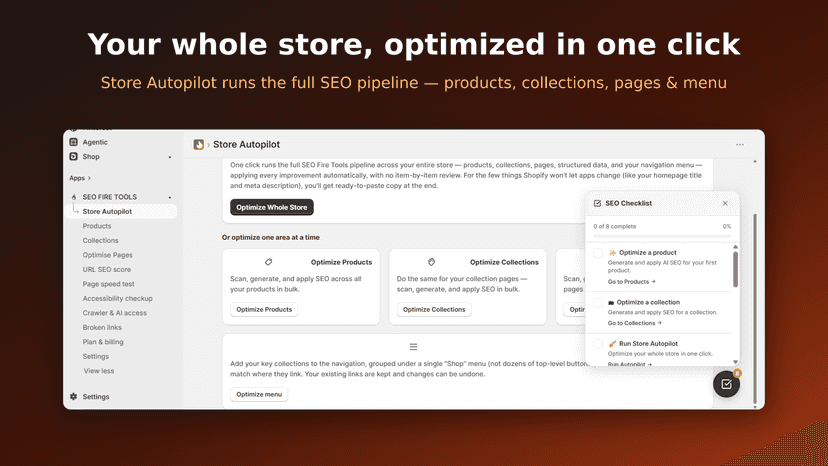Click the SEO Checklist scrollbar thumb
This screenshot has height=466, width=828.
point(736,269)
